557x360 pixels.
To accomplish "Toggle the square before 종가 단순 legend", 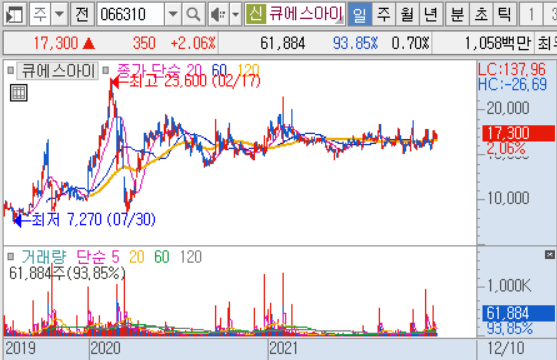I will 106,70.
